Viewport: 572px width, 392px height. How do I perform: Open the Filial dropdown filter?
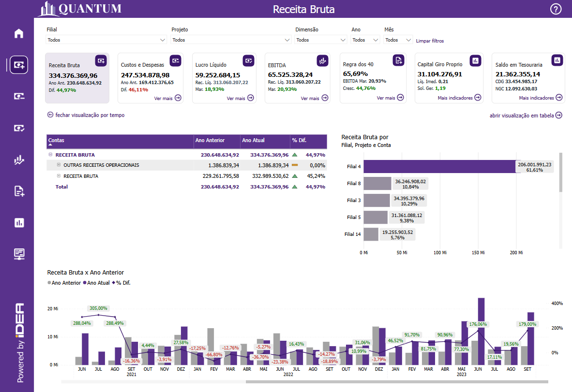[x=106, y=40]
